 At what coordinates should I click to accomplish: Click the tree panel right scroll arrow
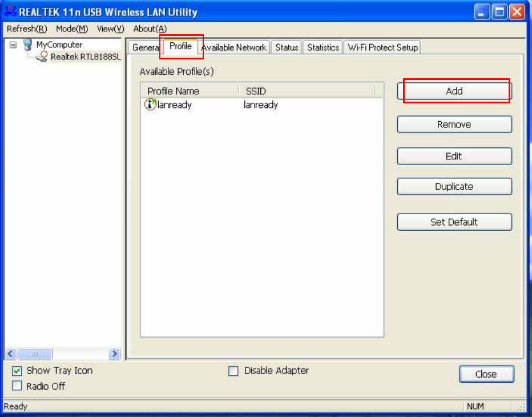point(114,354)
